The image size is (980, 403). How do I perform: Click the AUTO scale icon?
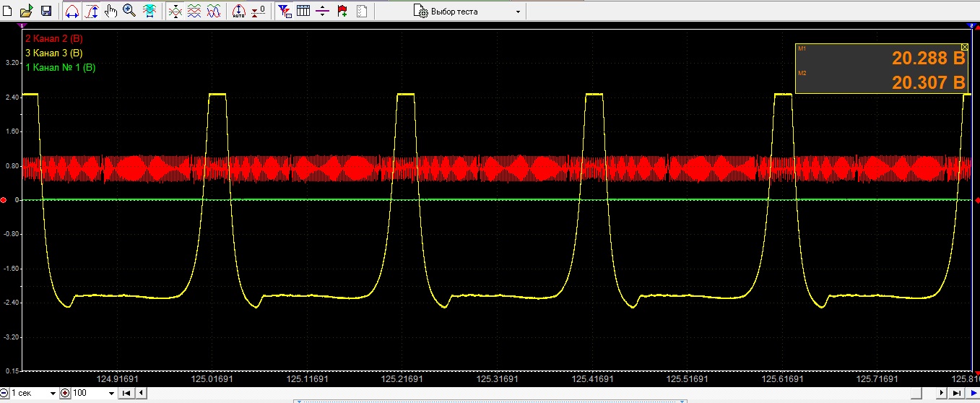coord(239,11)
